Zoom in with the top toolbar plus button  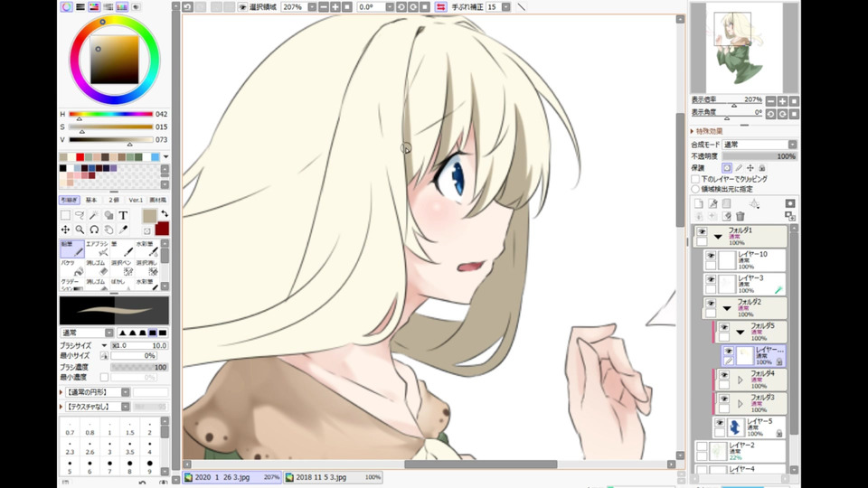335,7
